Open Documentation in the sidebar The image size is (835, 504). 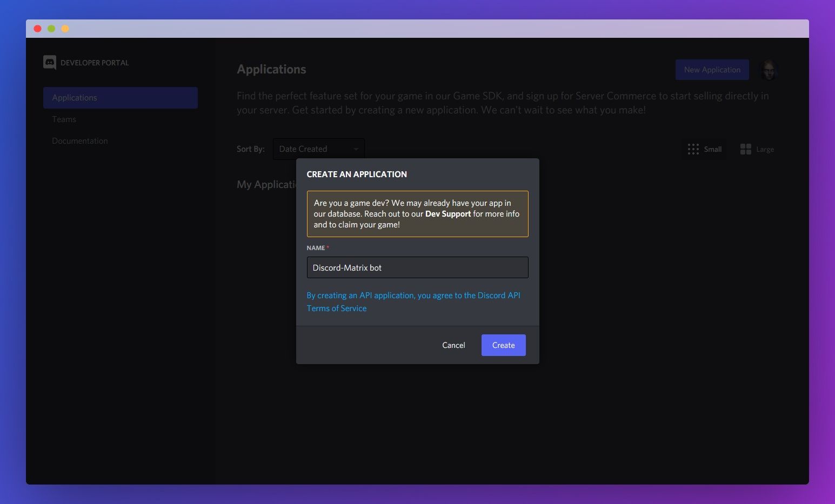click(80, 141)
